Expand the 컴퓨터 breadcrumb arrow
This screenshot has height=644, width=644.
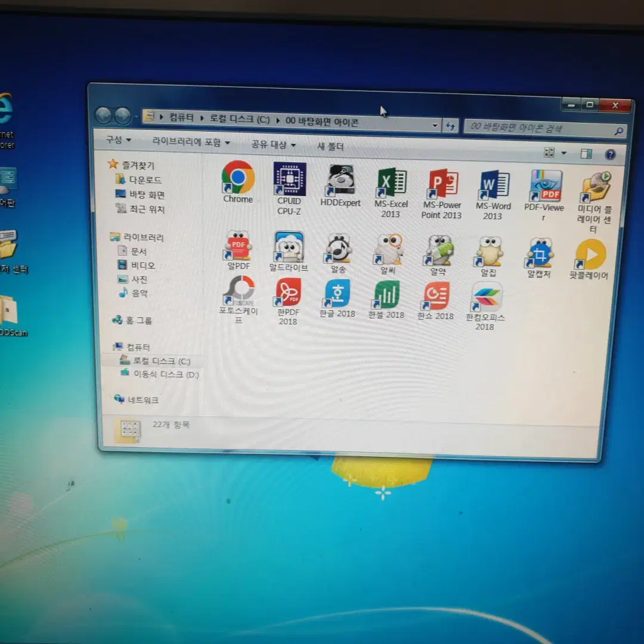202,118
